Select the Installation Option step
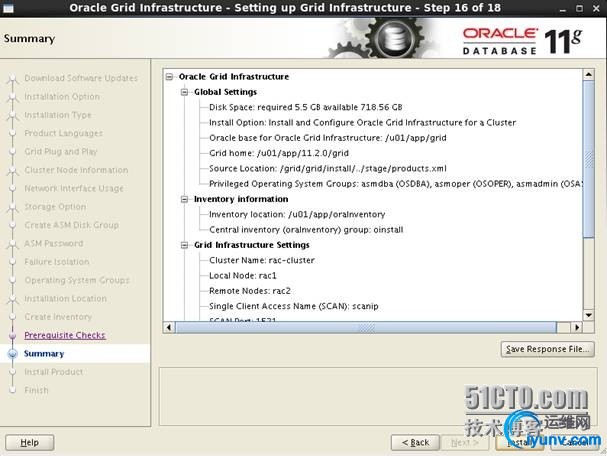This screenshot has height=456, width=607. [x=62, y=97]
